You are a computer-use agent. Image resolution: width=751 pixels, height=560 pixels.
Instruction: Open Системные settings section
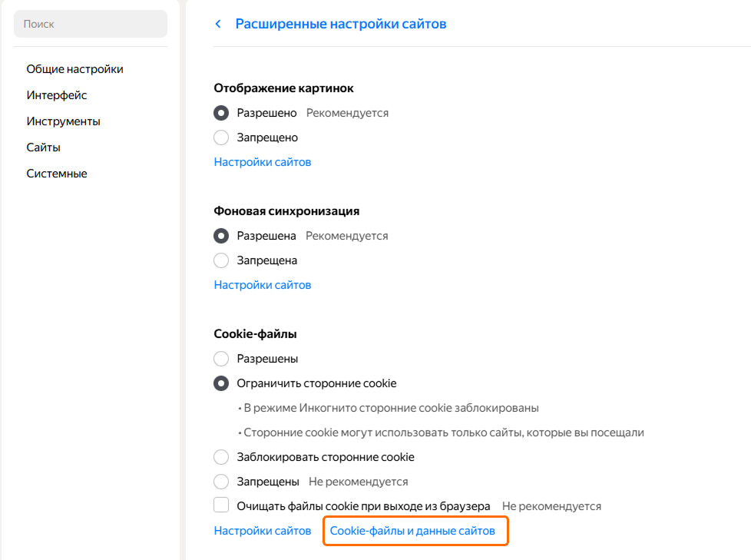pos(57,174)
